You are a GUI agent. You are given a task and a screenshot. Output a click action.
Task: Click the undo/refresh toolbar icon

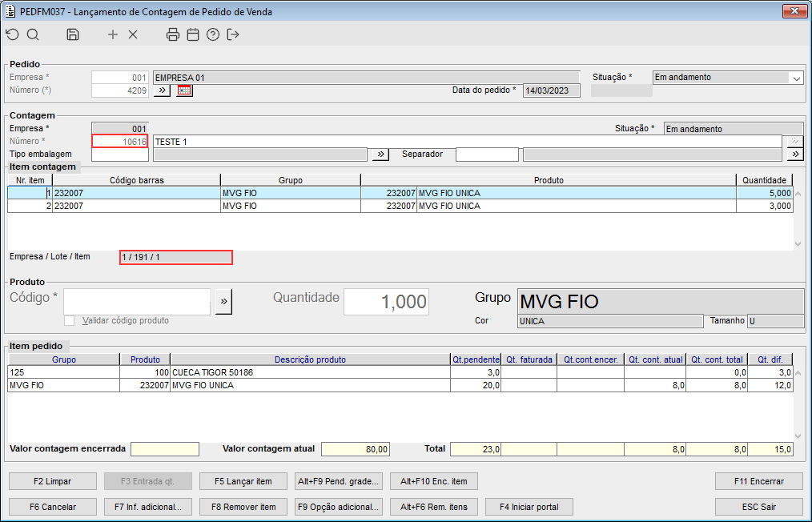12,34
